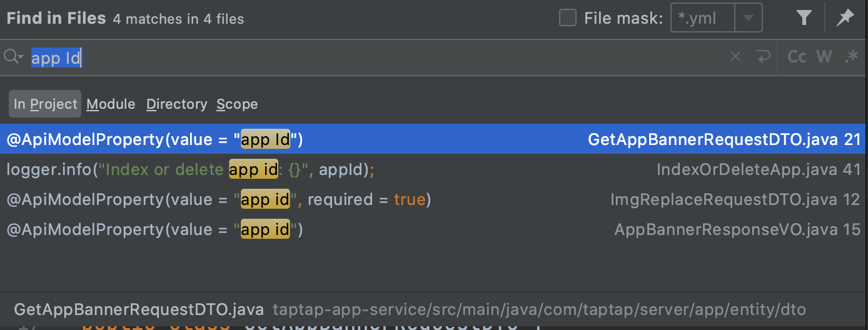Click the filter search results icon
This screenshot has height=330, width=868.
(x=804, y=18)
